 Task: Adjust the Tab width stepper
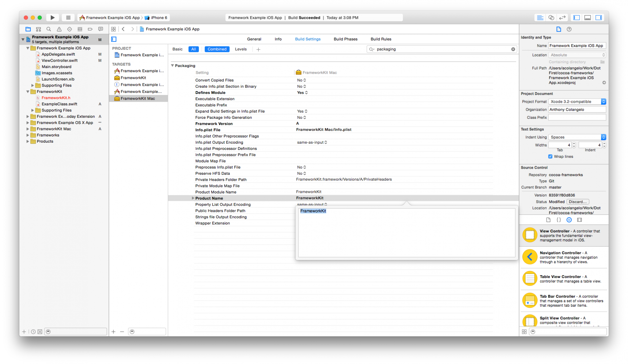click(x=574, y=145)
